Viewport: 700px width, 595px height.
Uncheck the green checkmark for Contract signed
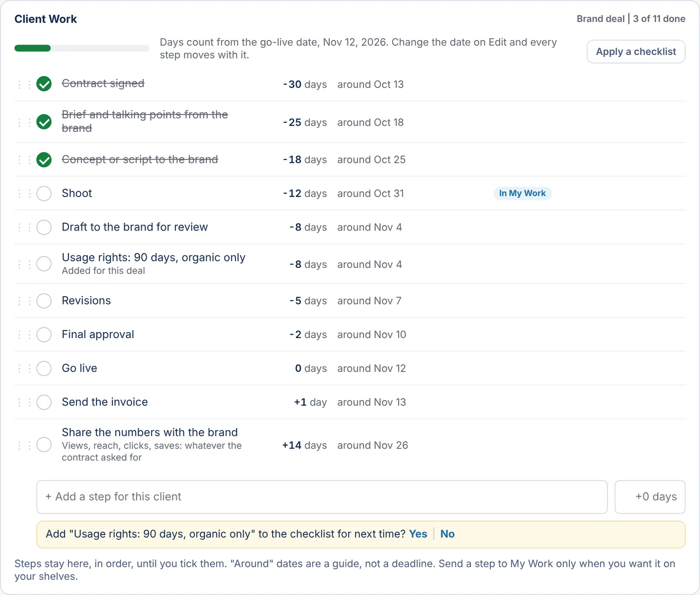pos(44,84)
